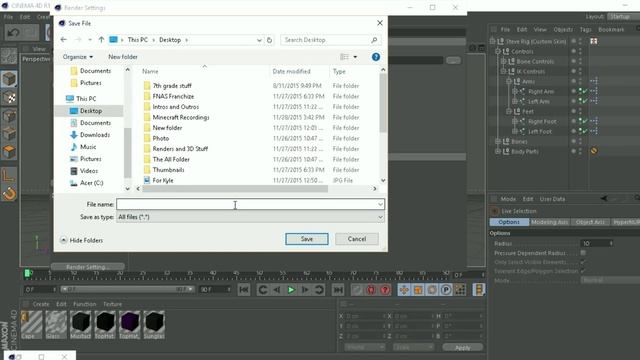Toggle the record keyframe red button
The height and width of the screenshot is (360, 640).
click(x=371, y=290)
